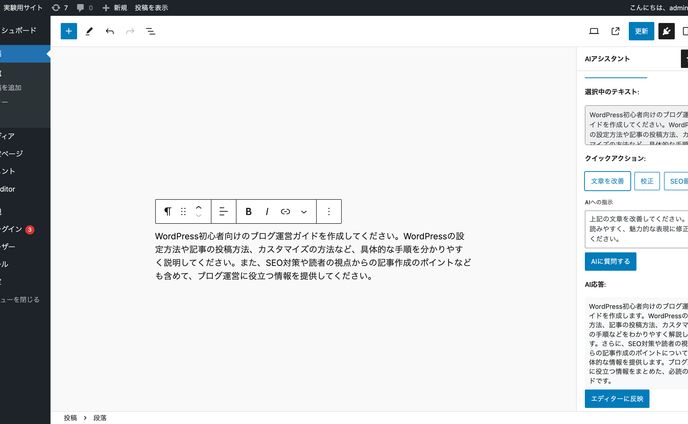Click the AI応答 response text area
688x424 pixels.
coord(636,343)
